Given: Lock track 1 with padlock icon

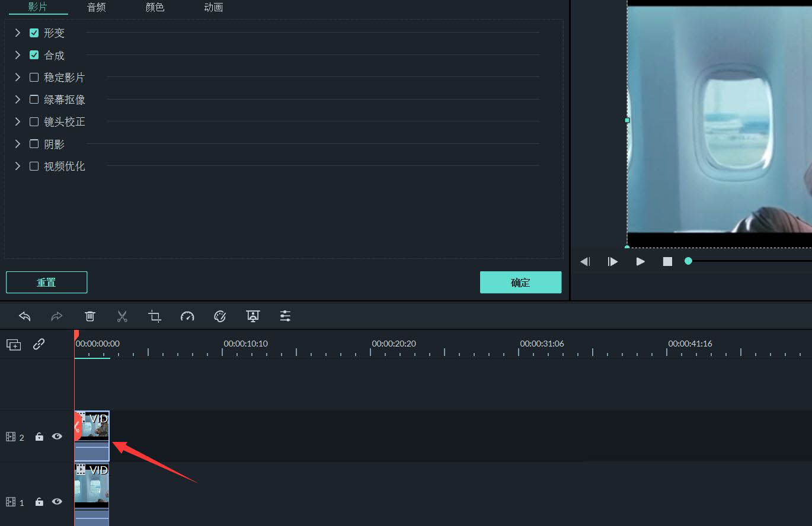Looking at the screenshot, I should [39, 502].
